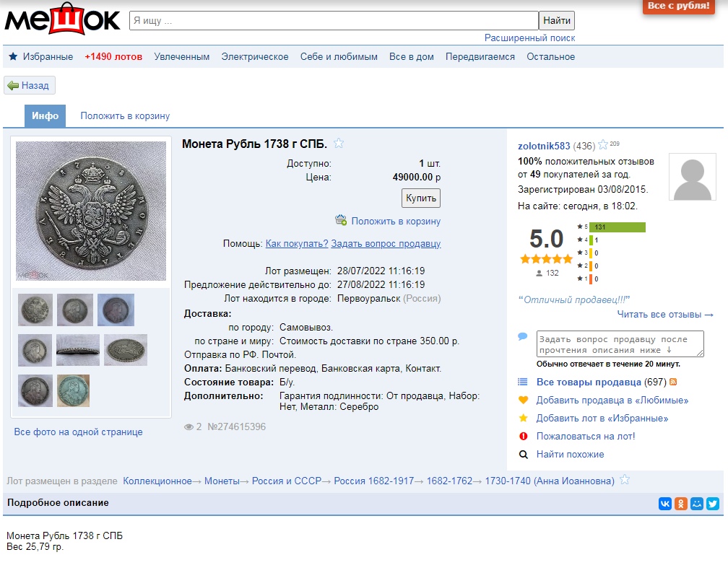
Task: Open Расширенный поиск link
Action: tap(529, 38)
